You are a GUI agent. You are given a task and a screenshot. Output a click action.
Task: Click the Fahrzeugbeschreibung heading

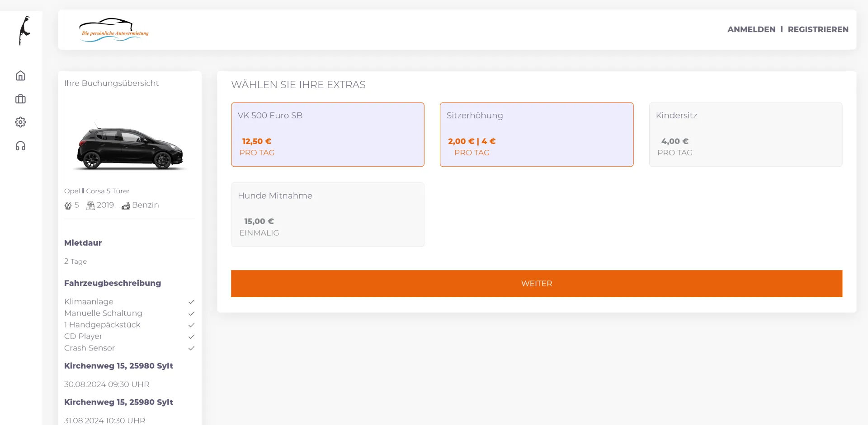tap(113, 283)
